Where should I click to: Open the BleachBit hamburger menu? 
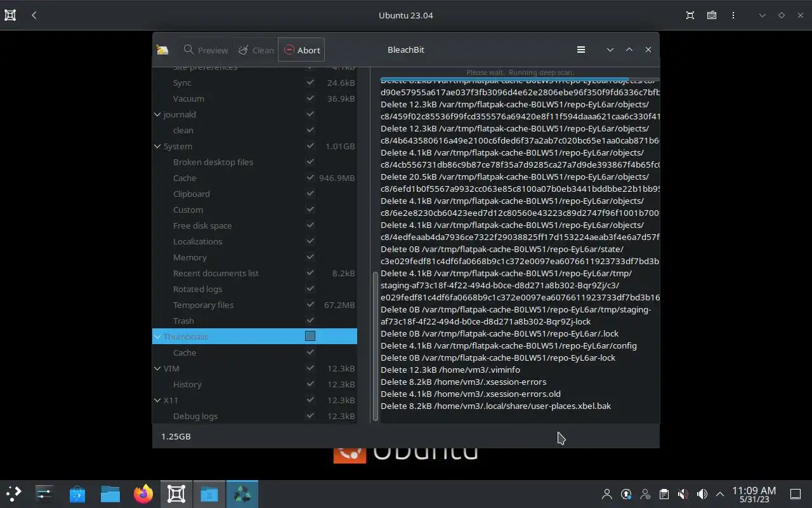(x=580, y=50)
